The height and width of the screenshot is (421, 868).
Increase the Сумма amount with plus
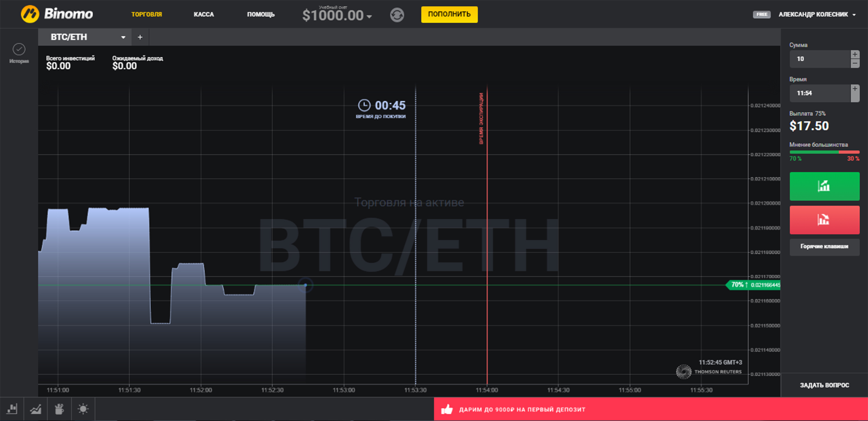coord(855,54)
